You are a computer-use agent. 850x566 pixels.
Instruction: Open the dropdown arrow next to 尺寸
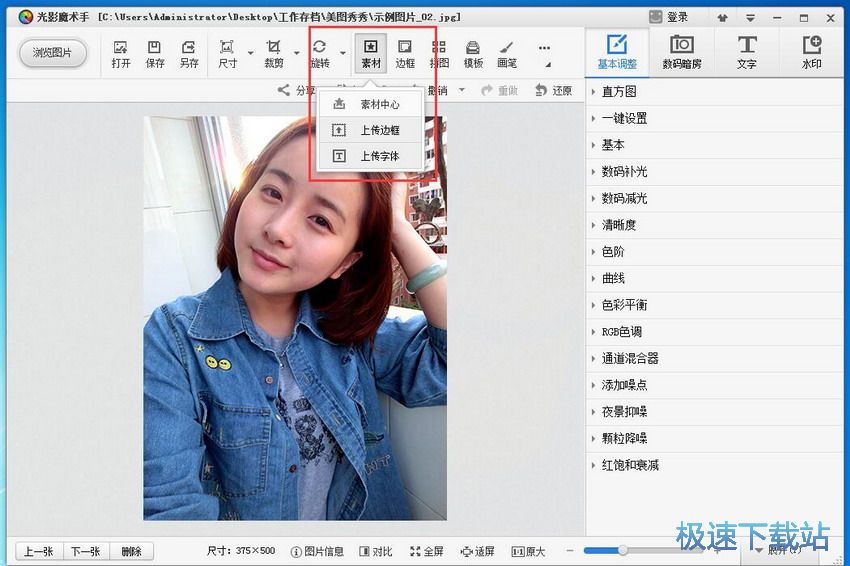coord(250,53)
